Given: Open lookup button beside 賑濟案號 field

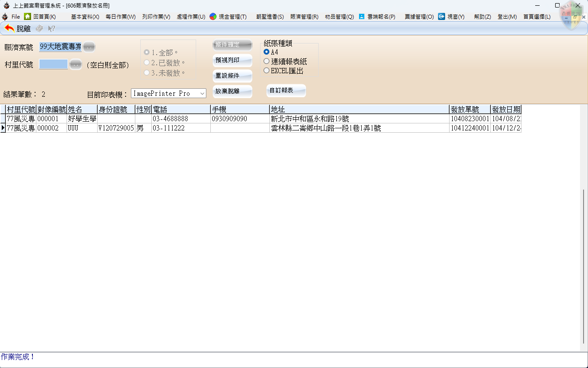Looking at the screenshot, I should 89,47.
